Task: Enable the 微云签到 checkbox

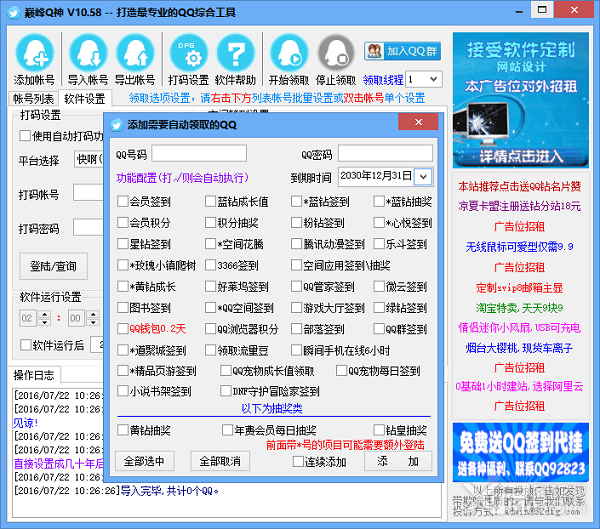Action: click(x=379, y=286)
